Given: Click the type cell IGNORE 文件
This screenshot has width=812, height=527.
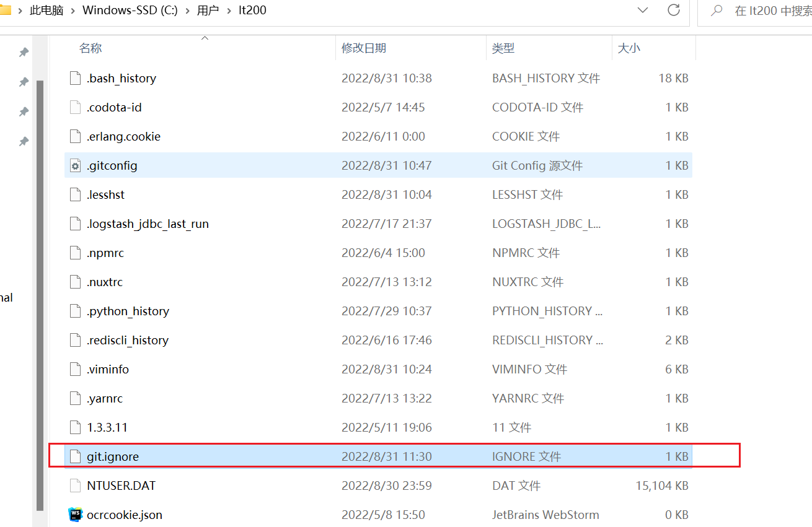Looking at the screenshot, I should click(x=527, y=457).
